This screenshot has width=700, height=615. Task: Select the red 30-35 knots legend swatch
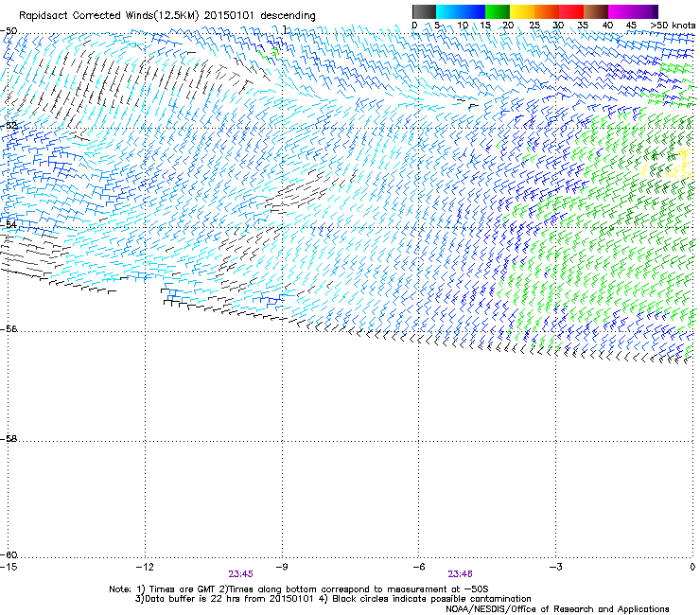tap(571, 11)
